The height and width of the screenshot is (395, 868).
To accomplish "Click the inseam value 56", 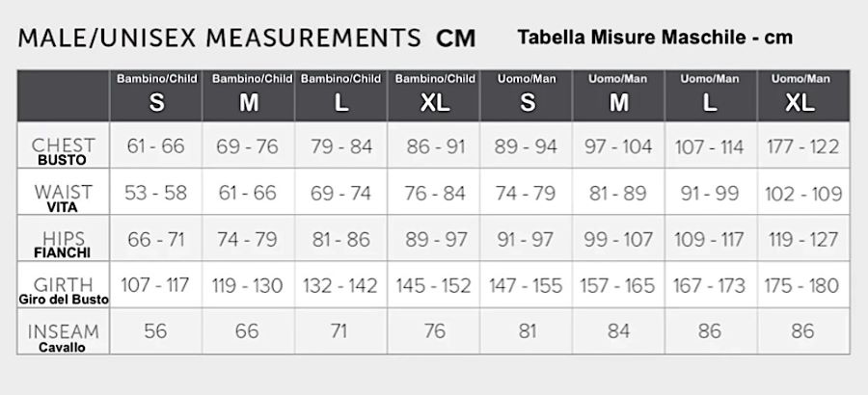I will tap(155, 331).
